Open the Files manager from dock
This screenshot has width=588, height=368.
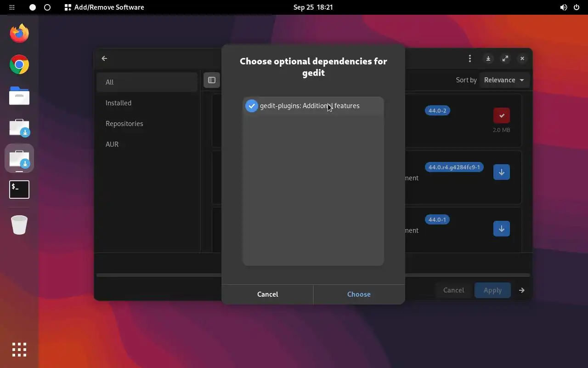pyautogui.click(x=19, y=96)
